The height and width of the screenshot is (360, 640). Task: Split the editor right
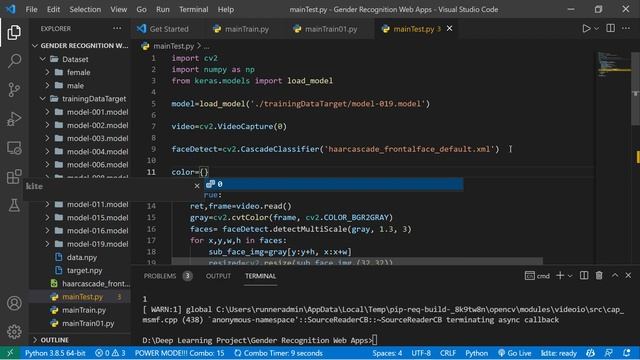611,28
